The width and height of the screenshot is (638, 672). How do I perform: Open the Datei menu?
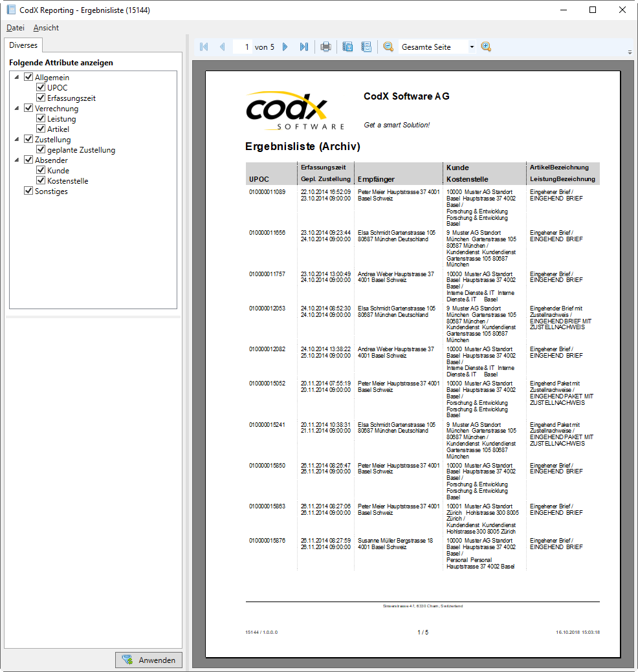(14, 28)
